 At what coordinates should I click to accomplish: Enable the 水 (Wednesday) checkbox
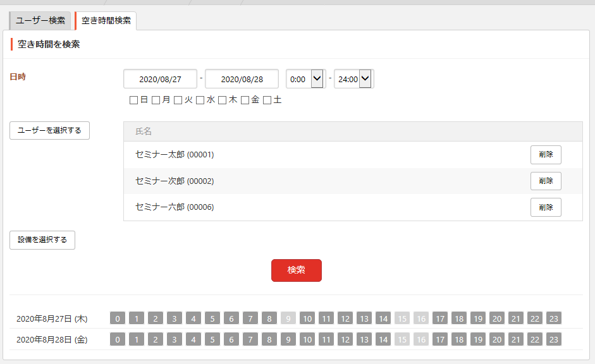point(200,100)
